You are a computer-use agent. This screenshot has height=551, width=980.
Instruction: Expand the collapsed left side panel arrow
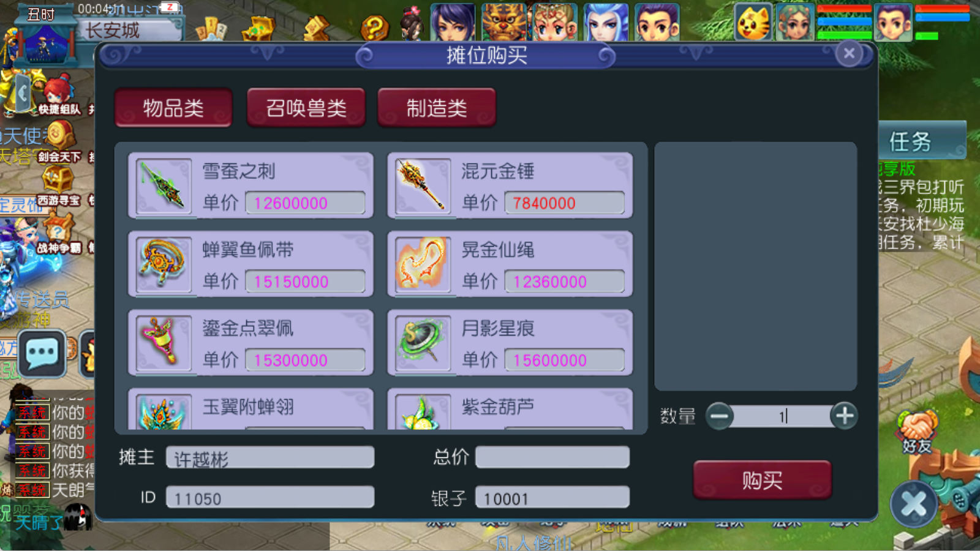[23, 93]
